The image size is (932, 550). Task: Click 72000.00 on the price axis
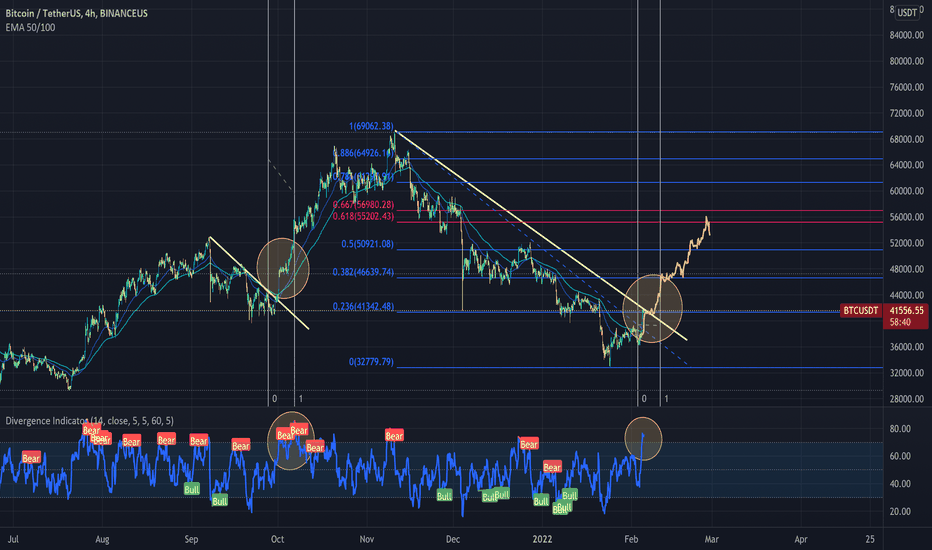pyautogui.click(x=906, y=113)
